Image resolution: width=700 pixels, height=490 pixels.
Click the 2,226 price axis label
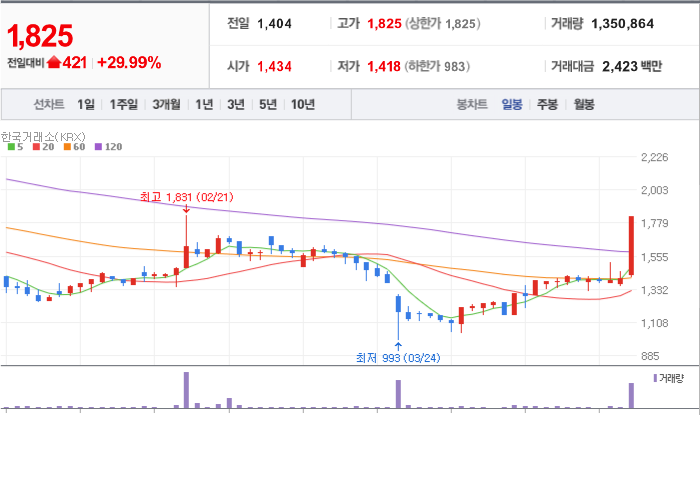[654, 157]
